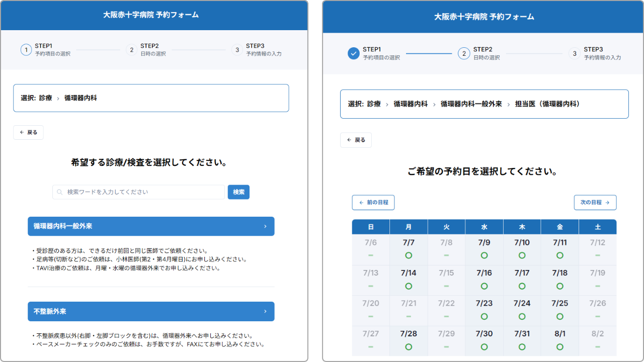
Task: Click the 土 column header
Action: 598,227
